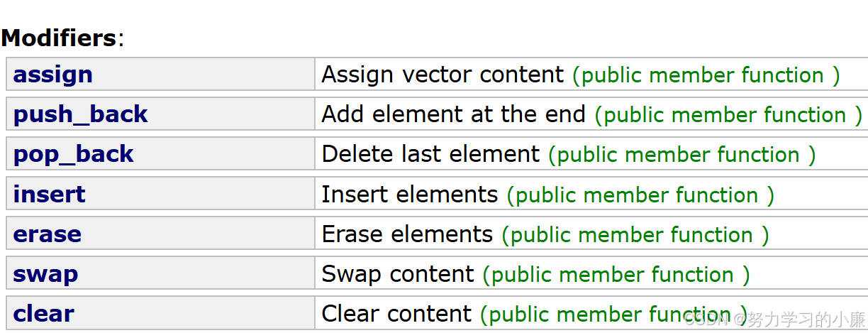Click the green label beside 'Delete last element'
Image resolution: width=868 pixels, height=333 pixels.
click(x=682, y=155)
